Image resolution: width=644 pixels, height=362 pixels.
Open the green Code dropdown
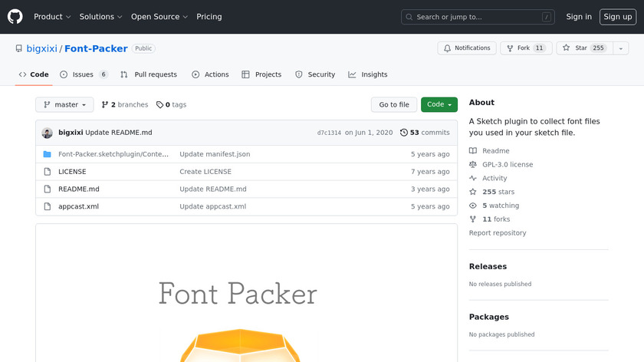439,105
